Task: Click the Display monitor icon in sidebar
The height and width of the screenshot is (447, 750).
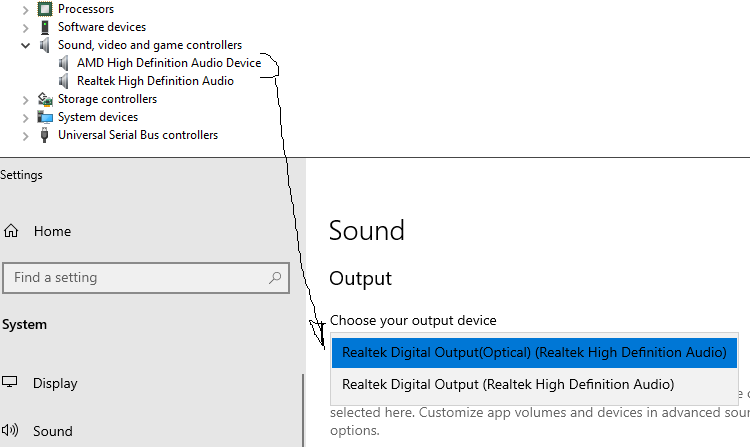Action: tap(10, 382)
